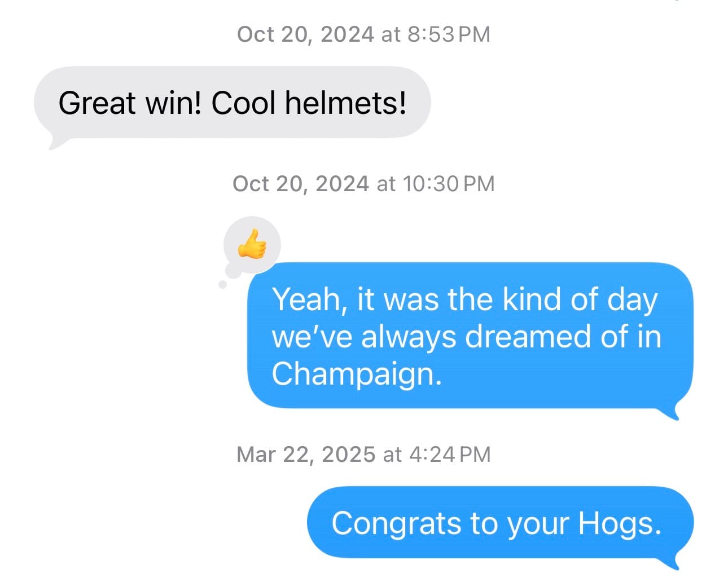Viewport: 728px width, 582px height.
Task: Click the thumbs-up tapback reaction emoji
Action: tap(252, 244)
